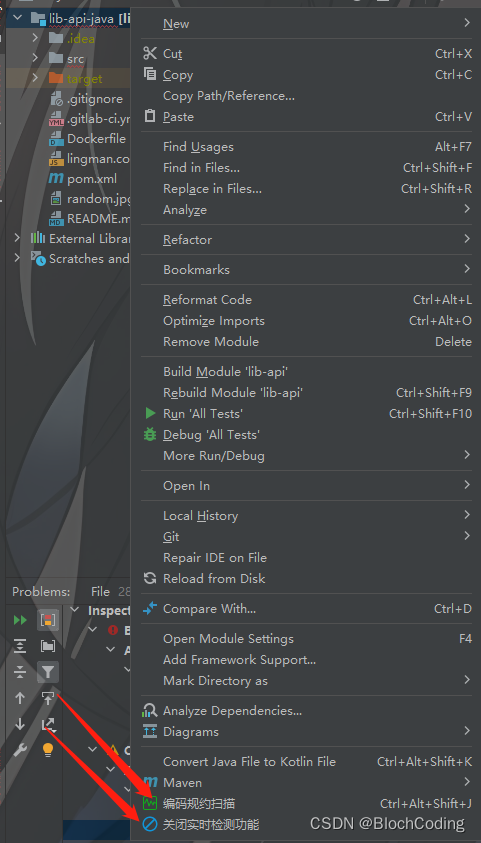Open the New submenu
The image size is (481, 843).
pyautogui.click(x=306, y=23)
